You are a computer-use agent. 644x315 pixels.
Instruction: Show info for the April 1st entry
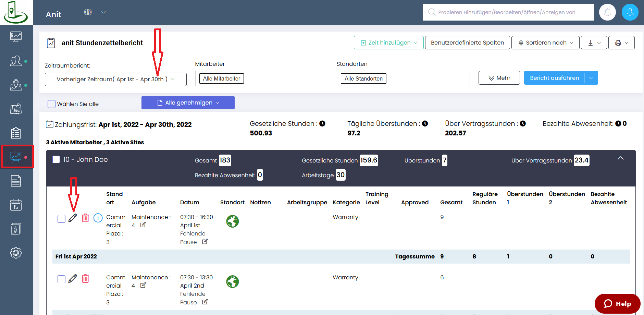click(98, 218)
